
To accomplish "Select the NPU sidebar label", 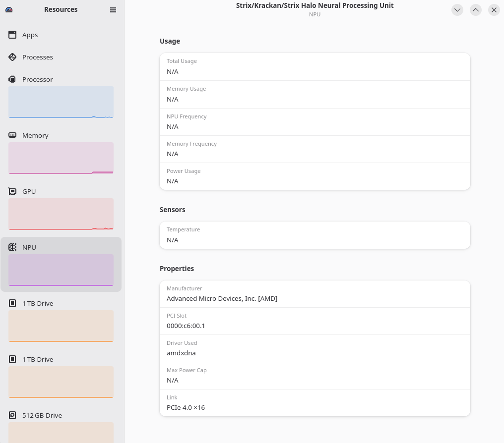I will [x=29, y=247].
